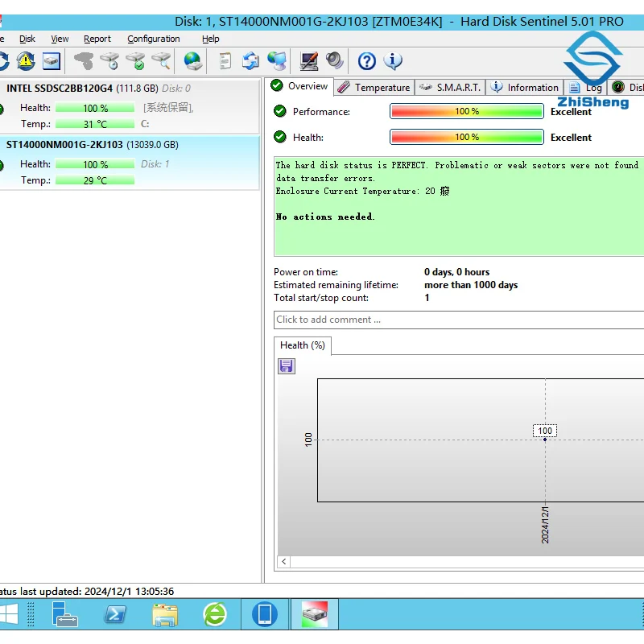Save the health graph using floppy icon
The height and width of the screenshot is (644, 644).
pyautogui.click(x=287, y=366)
